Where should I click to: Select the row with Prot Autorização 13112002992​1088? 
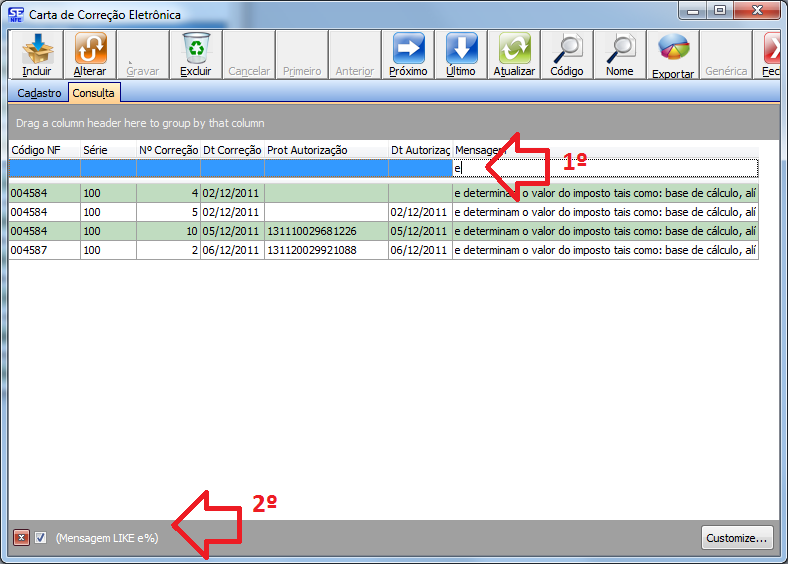coord(324,249)
